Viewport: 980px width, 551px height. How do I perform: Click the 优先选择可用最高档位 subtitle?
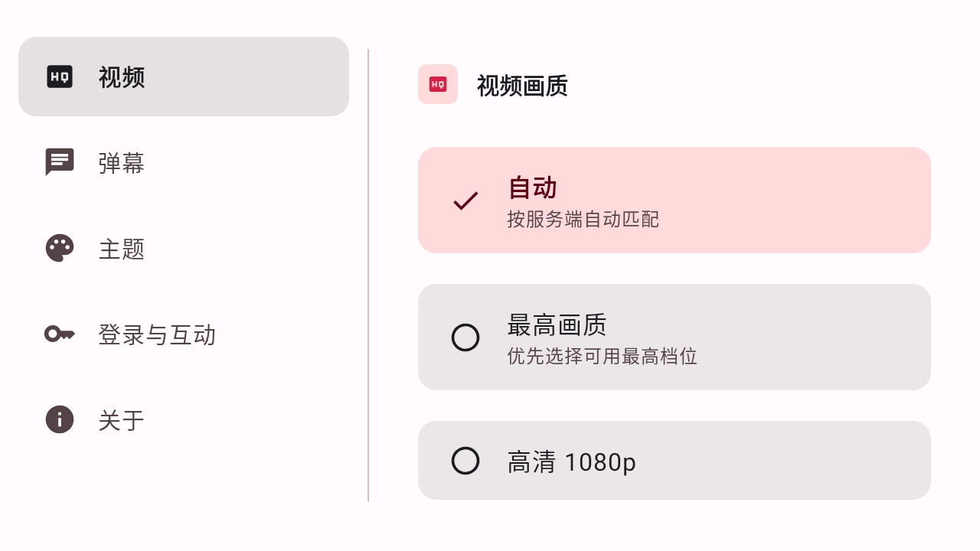point(602,357)
